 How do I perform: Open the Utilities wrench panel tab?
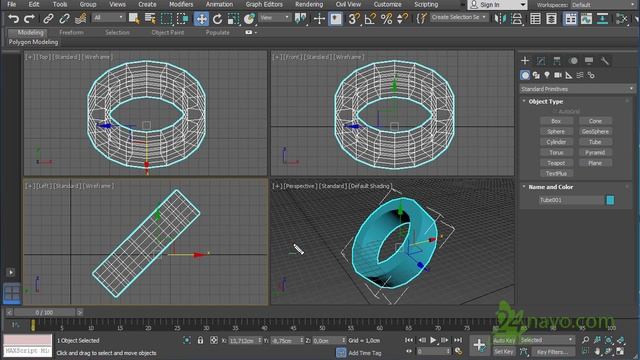pyautogui.click(x=605, y=61)
